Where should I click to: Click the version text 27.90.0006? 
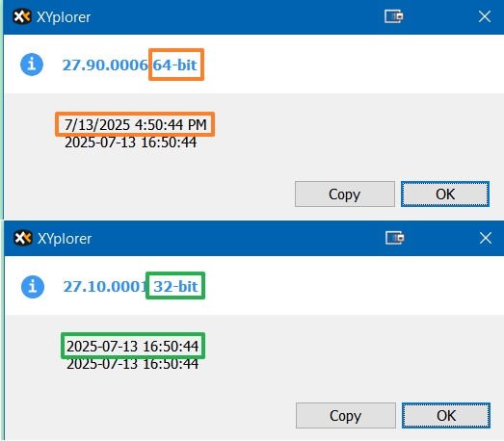105,65
